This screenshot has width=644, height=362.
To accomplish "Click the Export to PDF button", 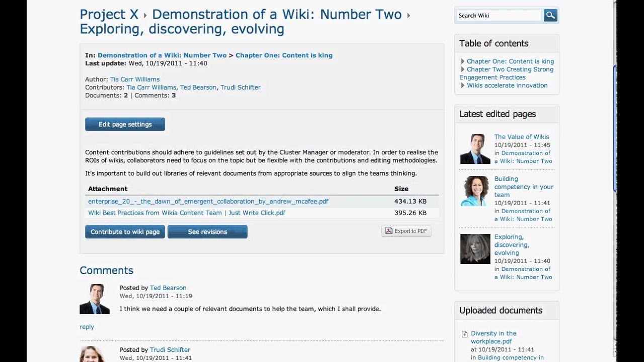I will pyautogui.click(x=407, y=231).
